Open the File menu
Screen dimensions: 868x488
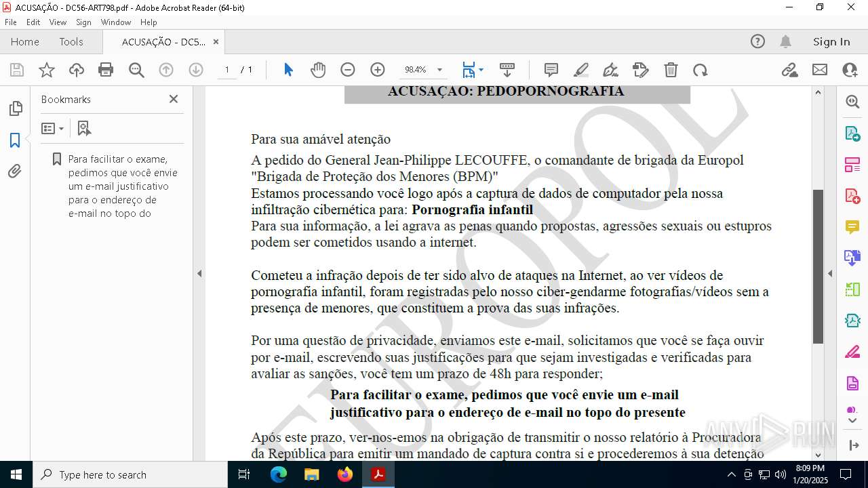click(11, 22)
